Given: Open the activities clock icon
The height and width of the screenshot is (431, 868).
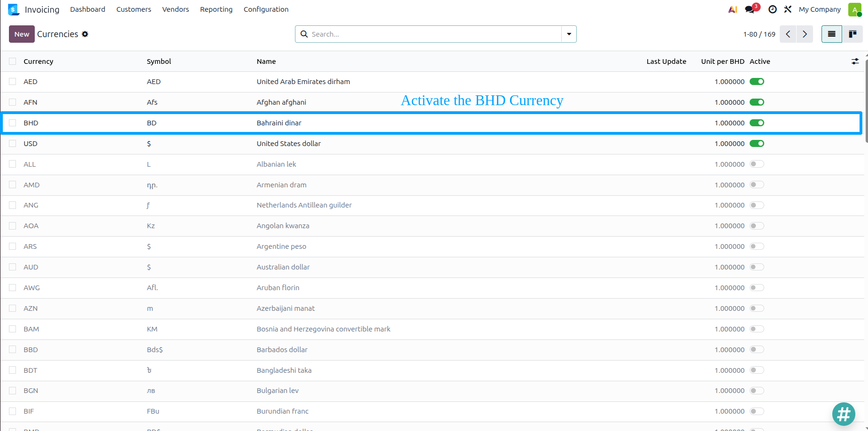Looking at the screenshot, I should pyautogui.click(x=772, y=9).
